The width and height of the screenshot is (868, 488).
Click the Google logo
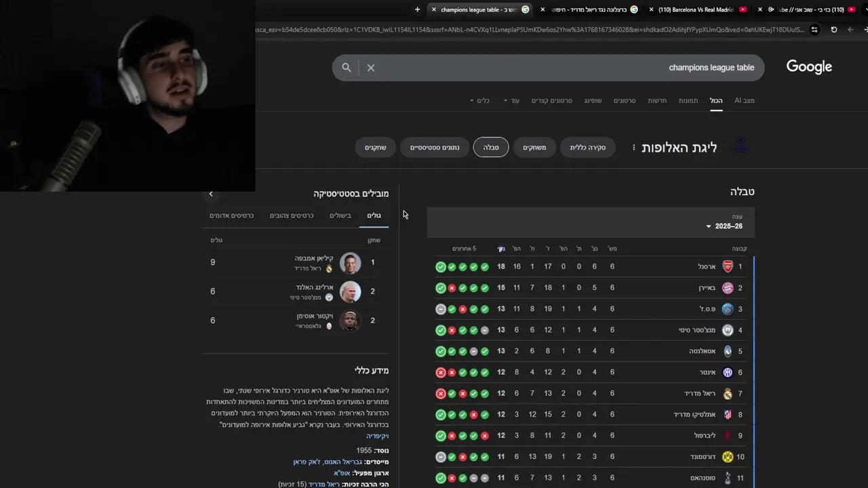pos(809,67)
